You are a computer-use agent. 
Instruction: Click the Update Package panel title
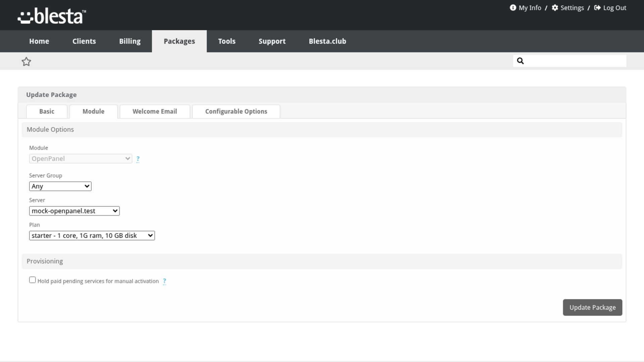click(x=51, y=95)
